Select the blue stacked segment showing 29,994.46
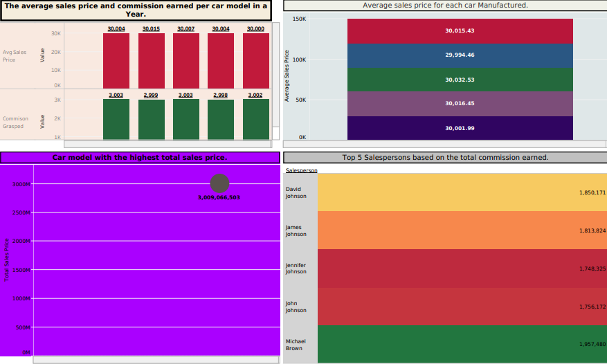This screenshot has width=607, height=364. [460, 55]
